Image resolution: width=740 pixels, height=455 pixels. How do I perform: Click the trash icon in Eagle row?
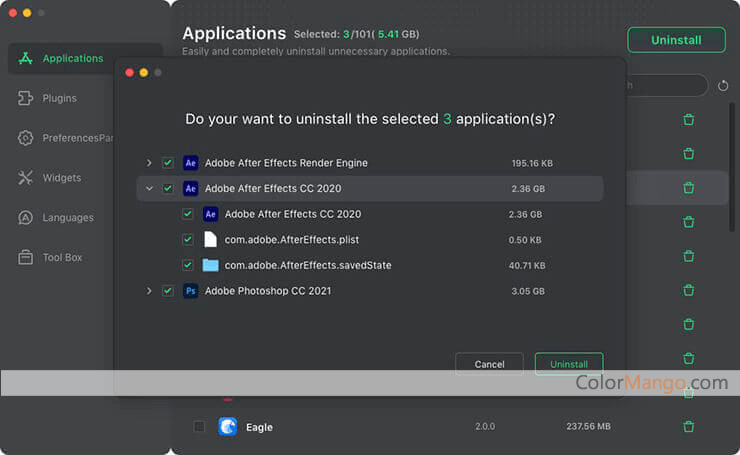[x=688, y=427]
